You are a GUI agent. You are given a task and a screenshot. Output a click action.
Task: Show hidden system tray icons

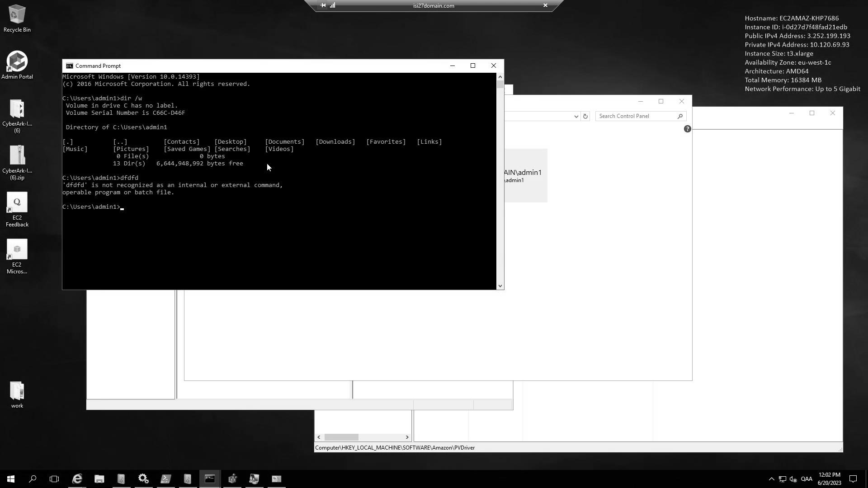point(771,479)
